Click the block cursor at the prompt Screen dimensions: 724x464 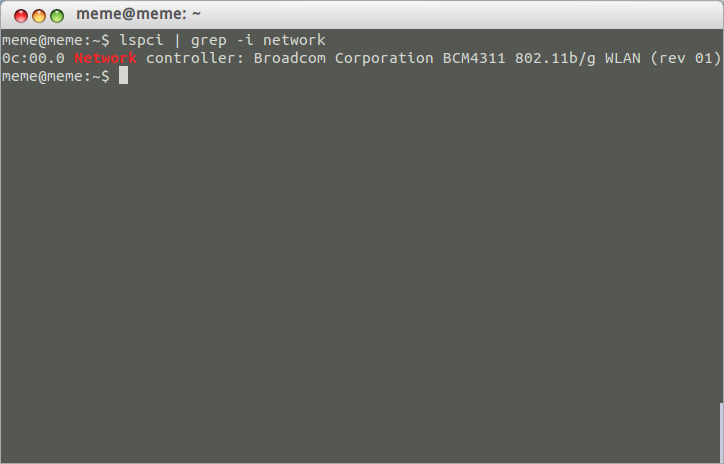click(123, 76)
